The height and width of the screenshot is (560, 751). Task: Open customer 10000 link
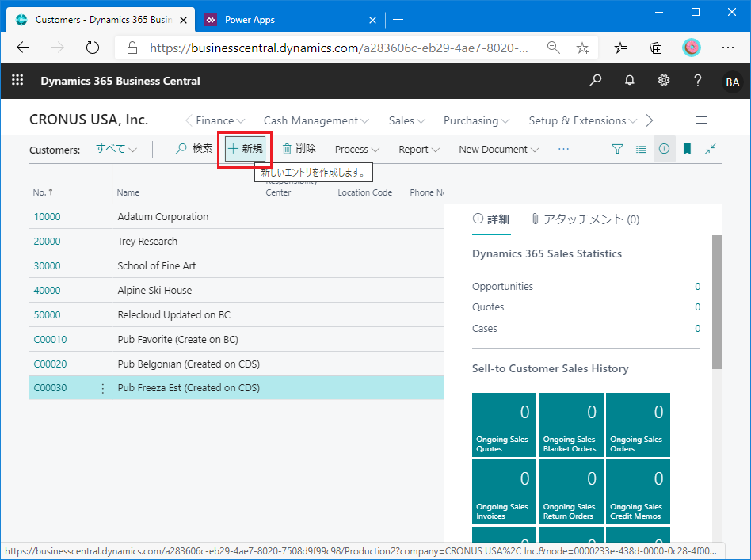point(47,216)
